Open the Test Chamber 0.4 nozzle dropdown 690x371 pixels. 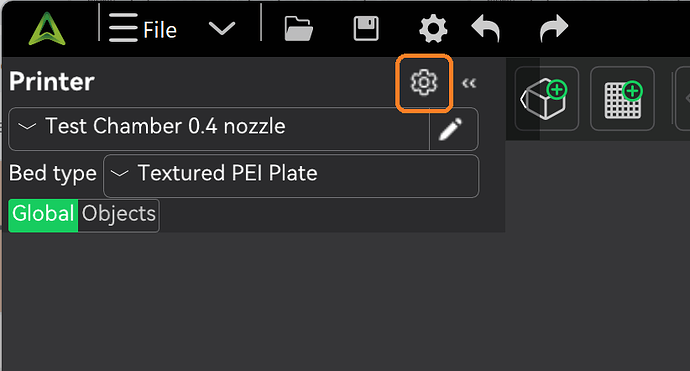tap(219, 129)
